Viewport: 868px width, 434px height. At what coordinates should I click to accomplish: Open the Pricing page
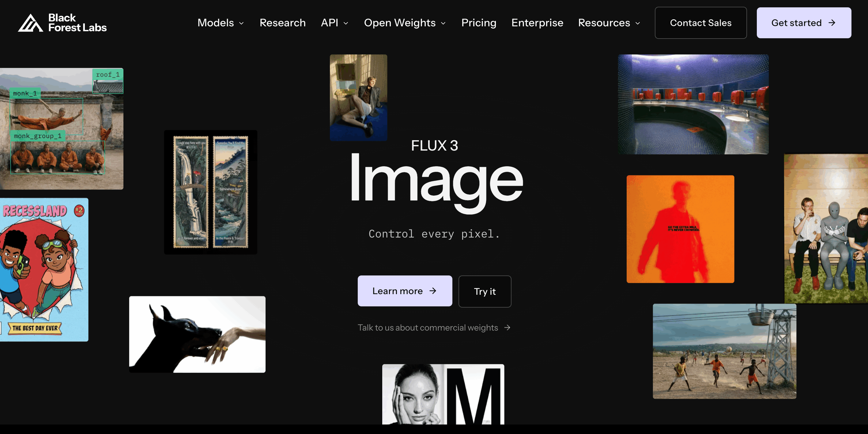(478, 23)
